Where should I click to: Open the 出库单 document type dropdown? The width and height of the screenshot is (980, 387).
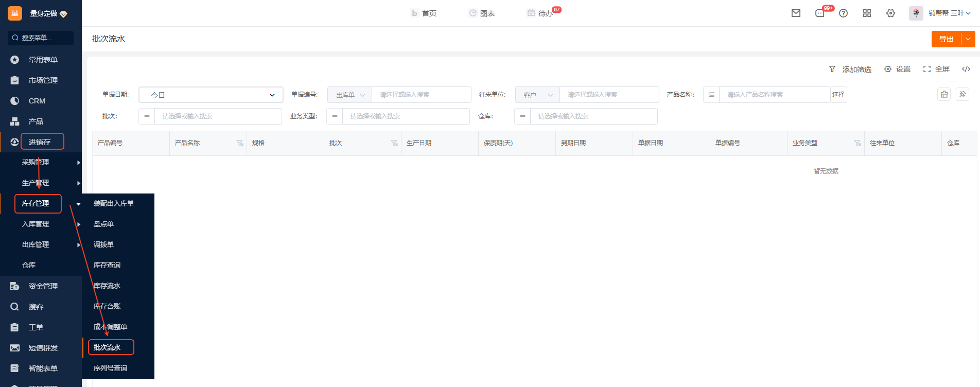pyautogui.click(x=349, y=95)
